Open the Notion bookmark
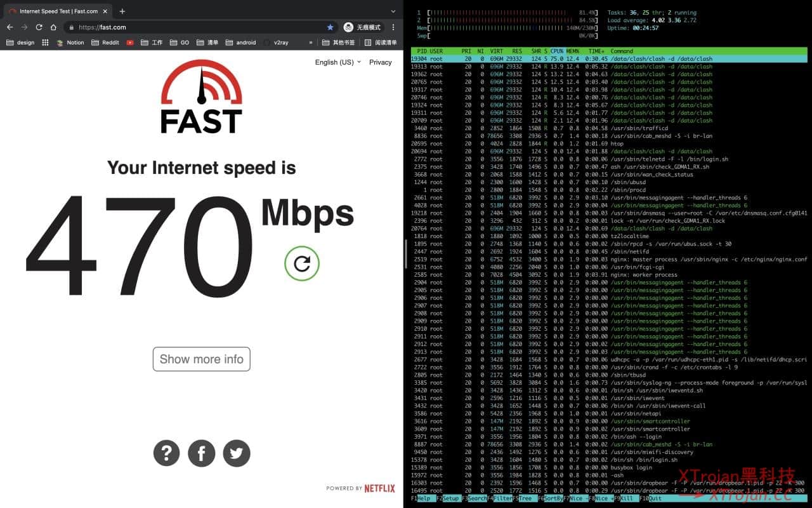The image size is (812, 508). 70,43
